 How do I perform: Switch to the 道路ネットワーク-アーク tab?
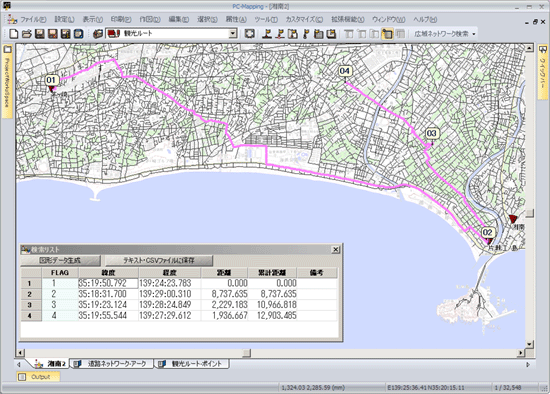point(112,364)
